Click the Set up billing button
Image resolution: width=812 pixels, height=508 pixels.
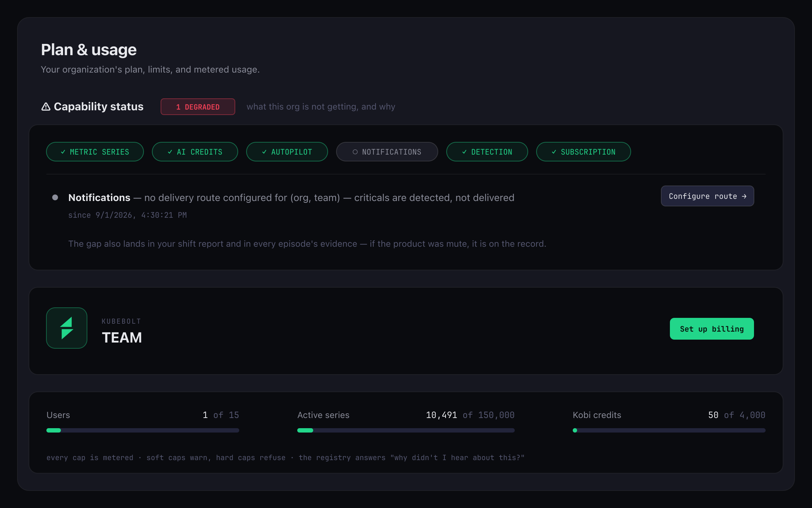click(712, 329)
